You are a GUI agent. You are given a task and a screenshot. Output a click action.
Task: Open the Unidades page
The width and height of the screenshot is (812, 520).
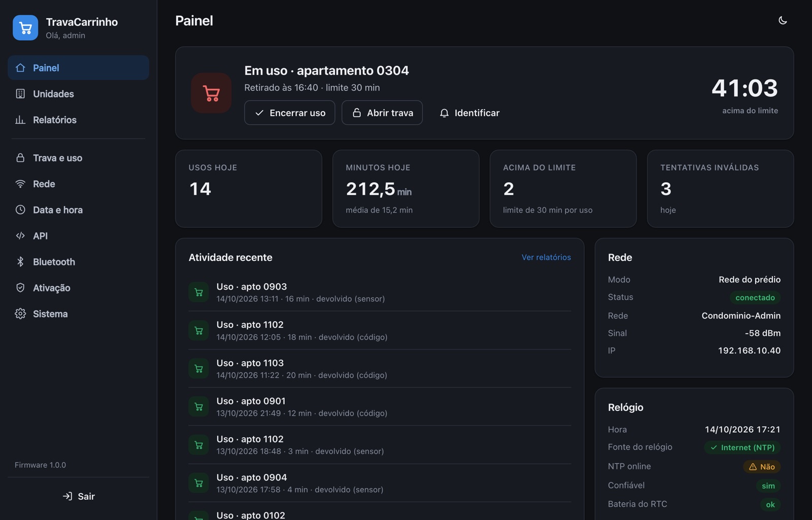(78, 94)
